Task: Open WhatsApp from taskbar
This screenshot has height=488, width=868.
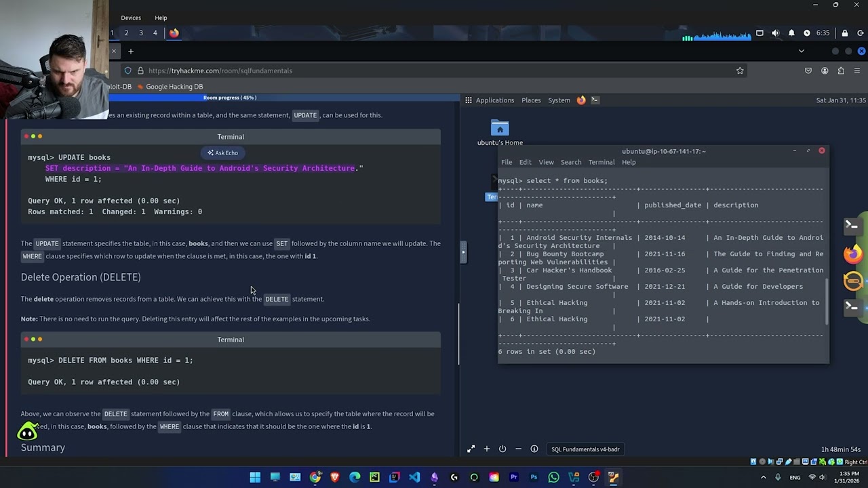Action: (554, 477)
